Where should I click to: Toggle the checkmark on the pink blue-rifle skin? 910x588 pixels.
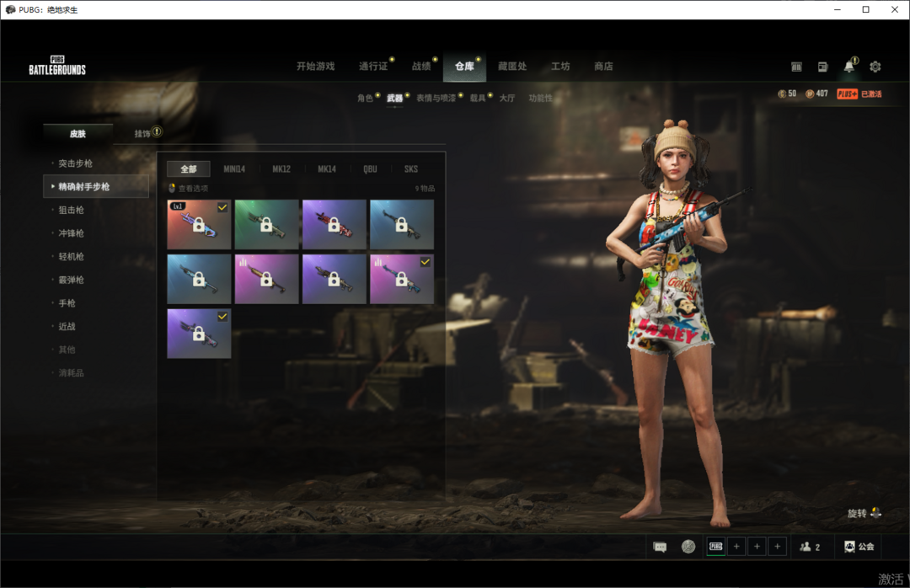(x=426, y=262)
